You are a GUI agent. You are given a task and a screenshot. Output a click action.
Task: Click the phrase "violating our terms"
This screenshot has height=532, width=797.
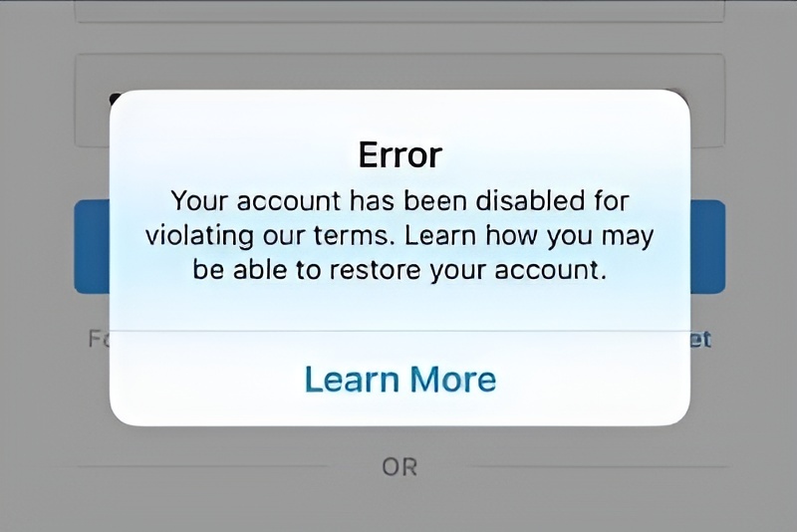pos(269,237)
